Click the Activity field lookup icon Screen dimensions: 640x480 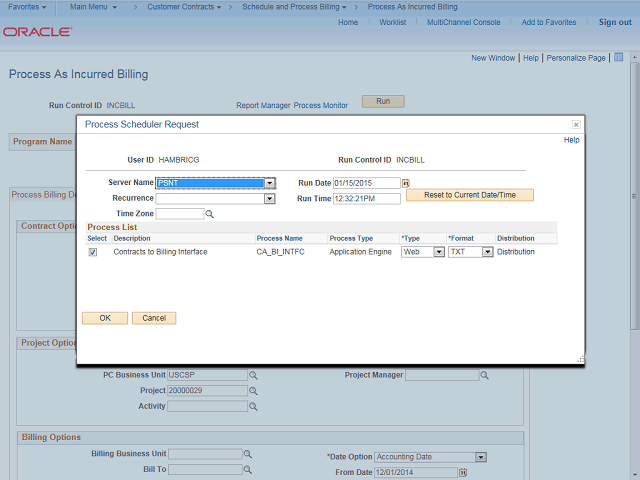coord(254,407)
